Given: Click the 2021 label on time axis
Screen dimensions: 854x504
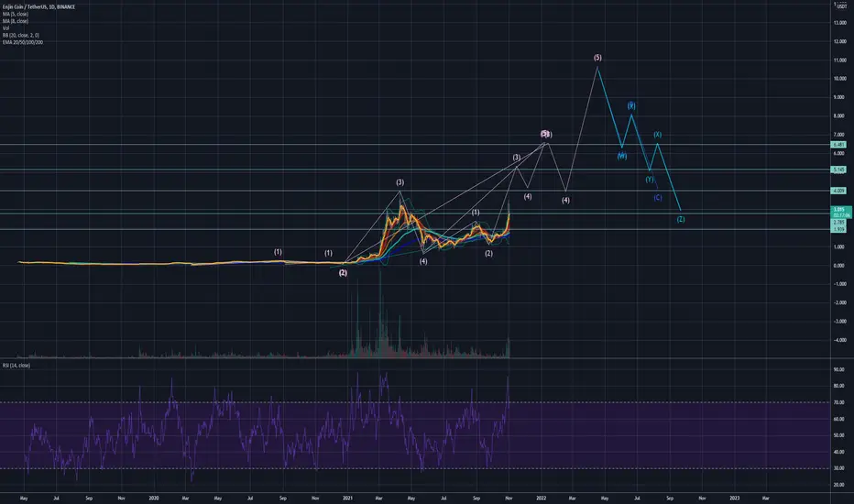Looking at the screenshot, I should [348, 498].
